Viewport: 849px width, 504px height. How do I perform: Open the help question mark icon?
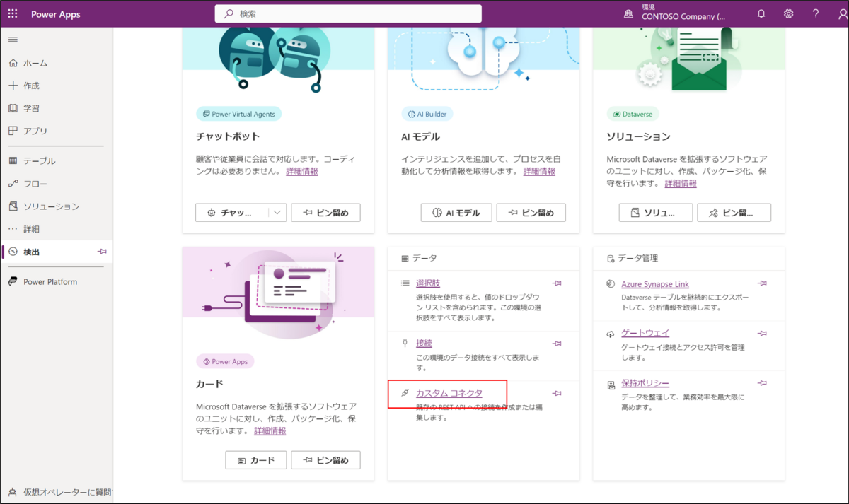[x=816, y=14]
